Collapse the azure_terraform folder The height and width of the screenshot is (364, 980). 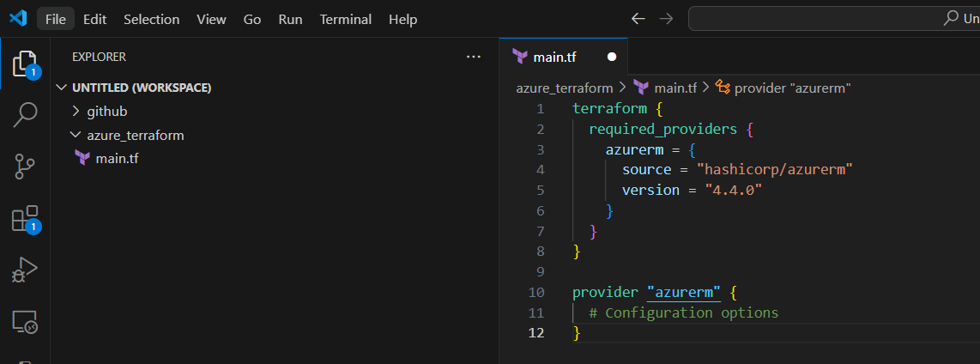click(275, 135)
